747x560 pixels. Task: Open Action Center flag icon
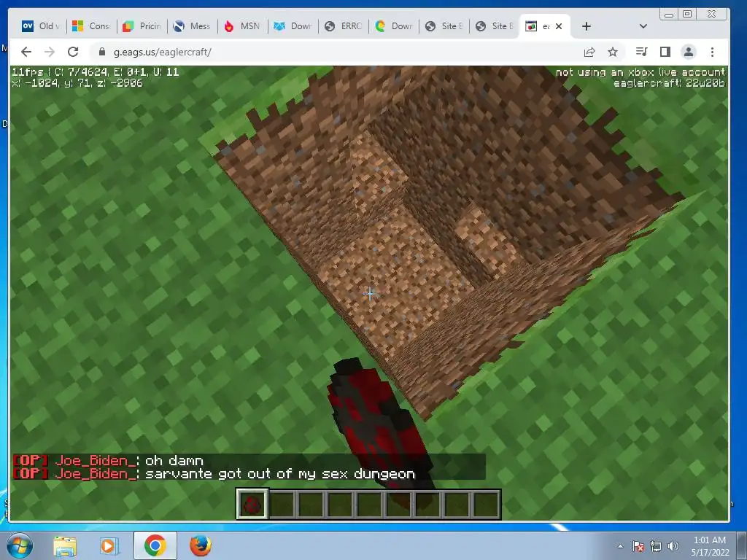638,546
